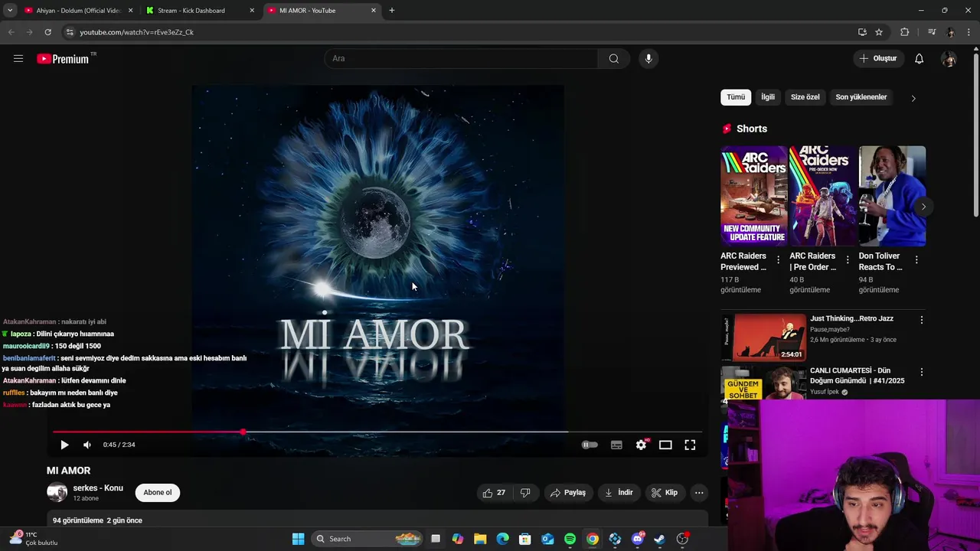This screenshot has width=980, height=551.
Task: Select the Son yüklenenler filter chip
Action: coord(861,97)
